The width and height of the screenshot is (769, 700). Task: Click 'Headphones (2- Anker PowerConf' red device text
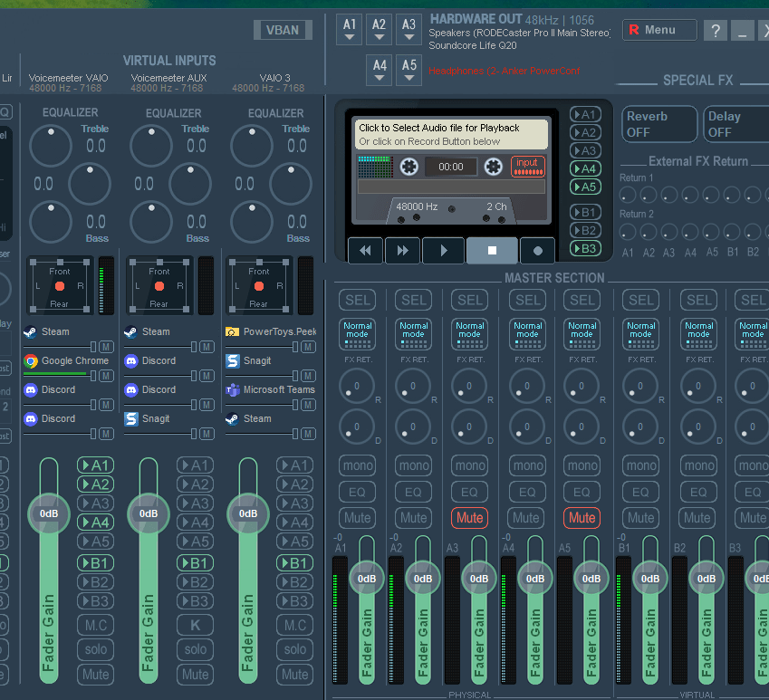[x=505, y=71]
